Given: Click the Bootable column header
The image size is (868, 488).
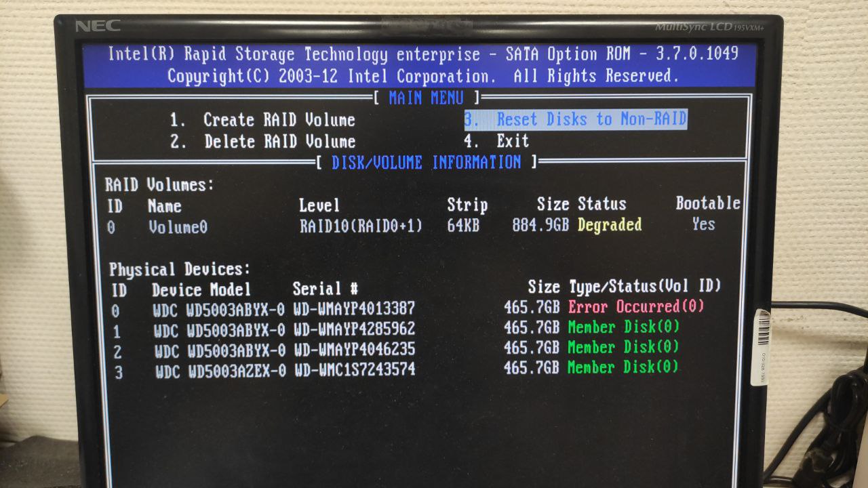Looking at the screenshot, I should pos(708,203).
